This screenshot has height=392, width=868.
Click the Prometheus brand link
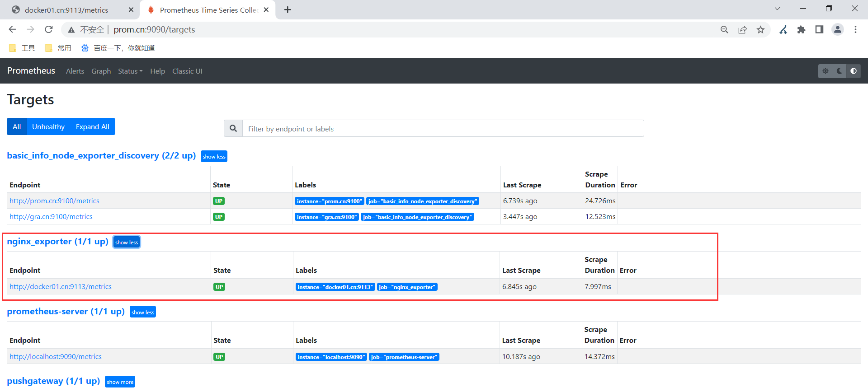(x=31, y=71)
